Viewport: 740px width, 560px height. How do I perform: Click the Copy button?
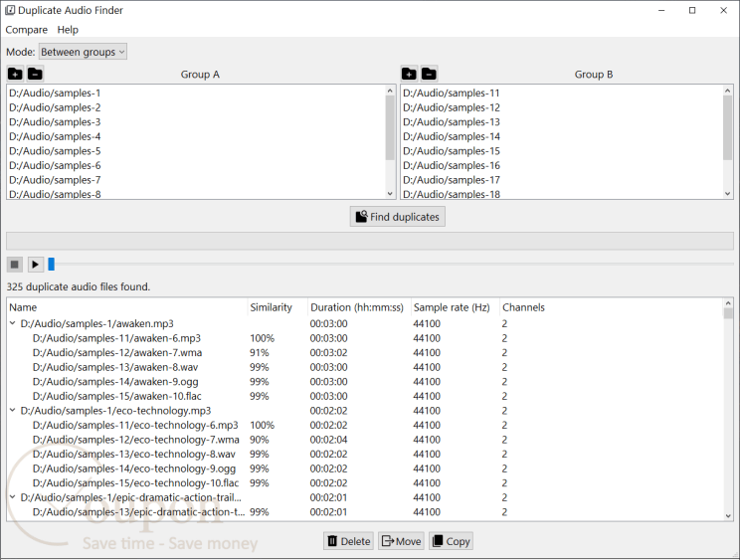452,541
